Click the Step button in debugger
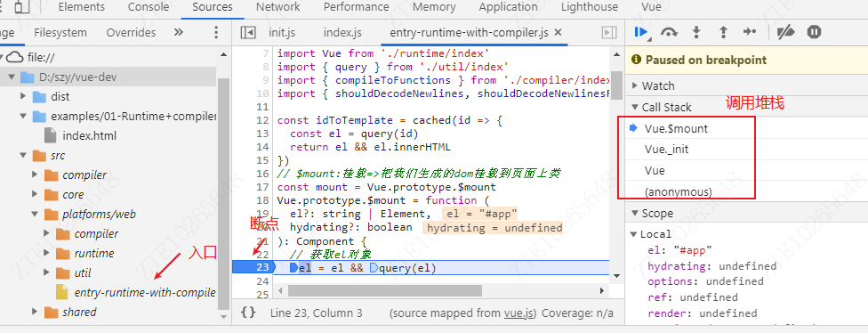 coord(750,32)
